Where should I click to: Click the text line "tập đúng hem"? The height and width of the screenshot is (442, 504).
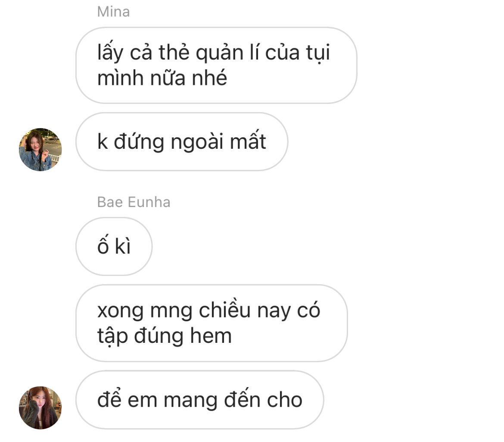[x=164, y=336]
